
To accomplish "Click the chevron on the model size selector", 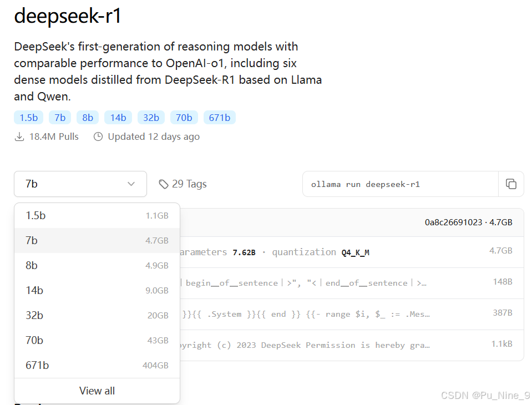I will 131,184.
